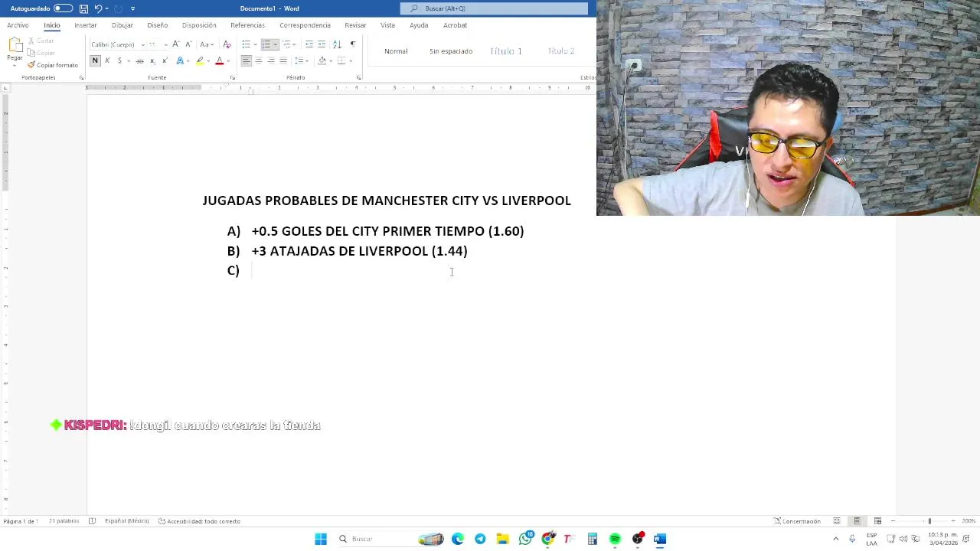Switch to the Dibujar tab
Viewport: 980px width, 551px height.
[x=122, y=25]
